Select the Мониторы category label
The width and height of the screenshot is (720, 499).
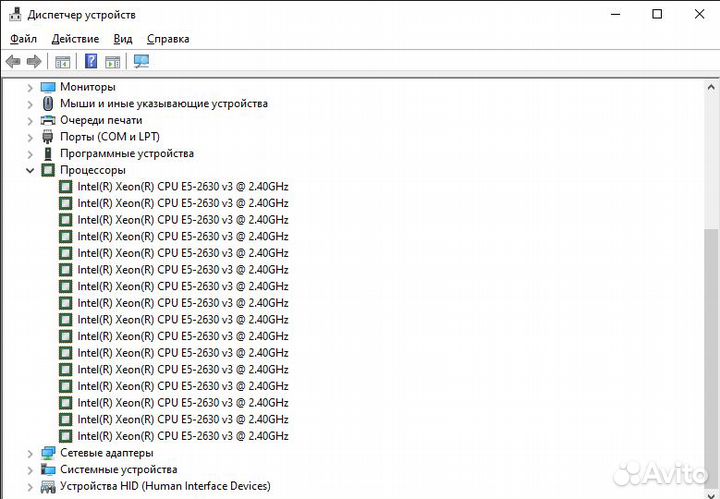[x=88, y=87]
